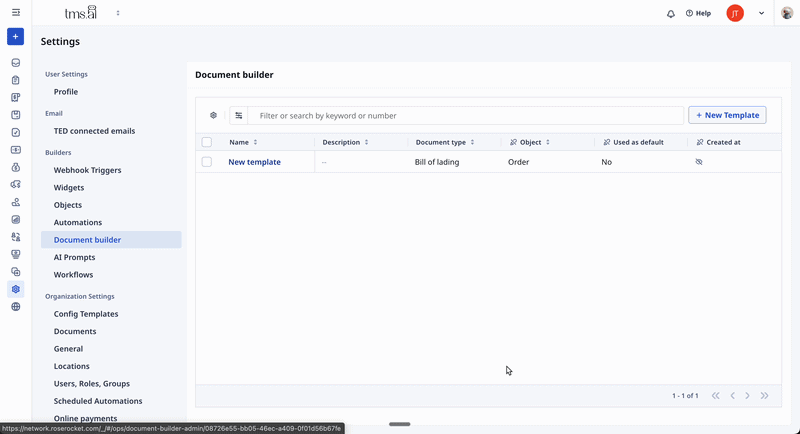Click the tms.ai logo
This screenshot has height=434, width=800.
click(81, 13)
